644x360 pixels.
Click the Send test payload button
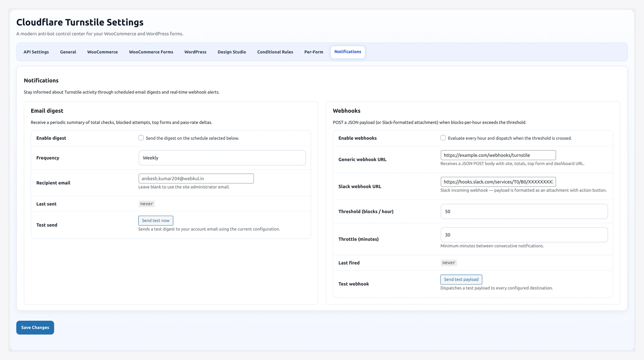click(461, 279)
